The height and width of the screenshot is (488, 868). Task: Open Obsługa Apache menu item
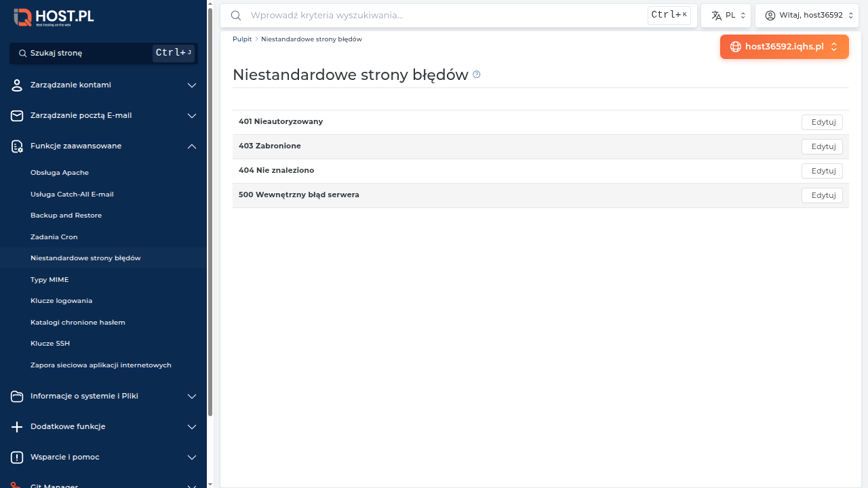60,173
